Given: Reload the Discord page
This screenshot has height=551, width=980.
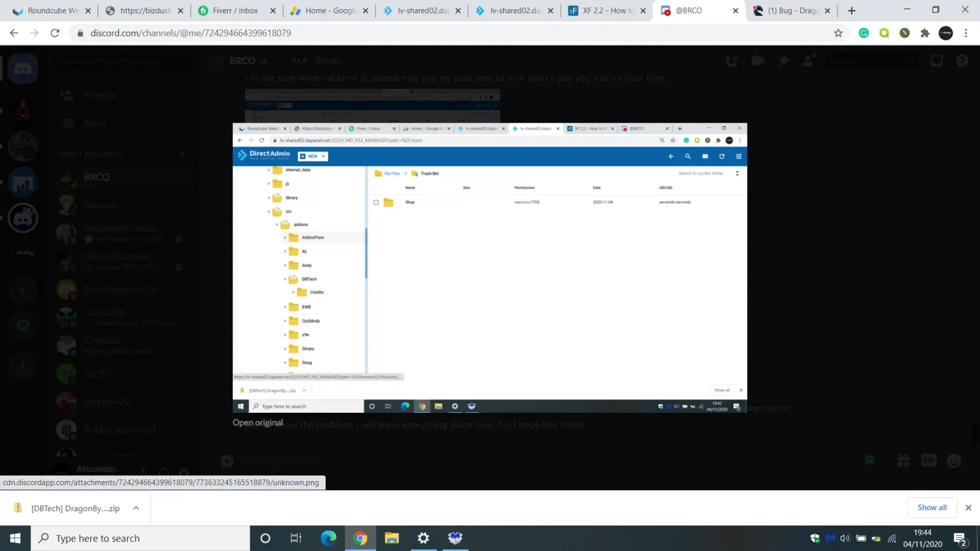Looking at the screenshot, I should (x=55, y=33).
